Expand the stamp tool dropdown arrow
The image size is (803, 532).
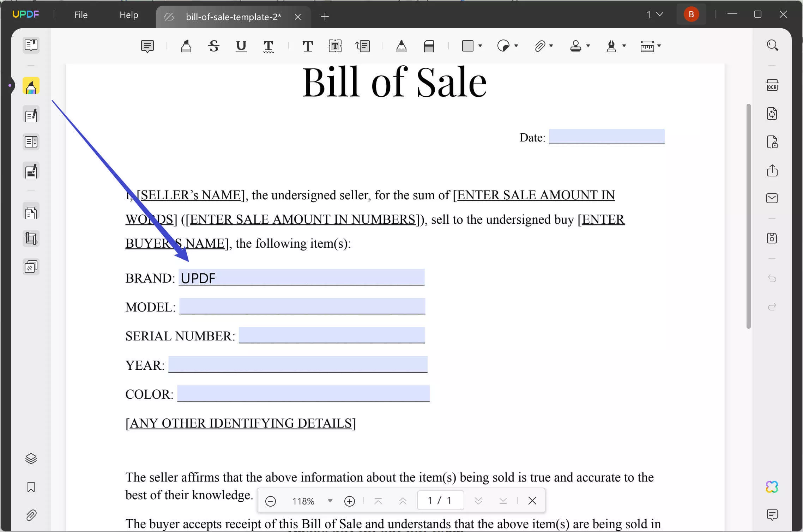(x=588, y=46)
